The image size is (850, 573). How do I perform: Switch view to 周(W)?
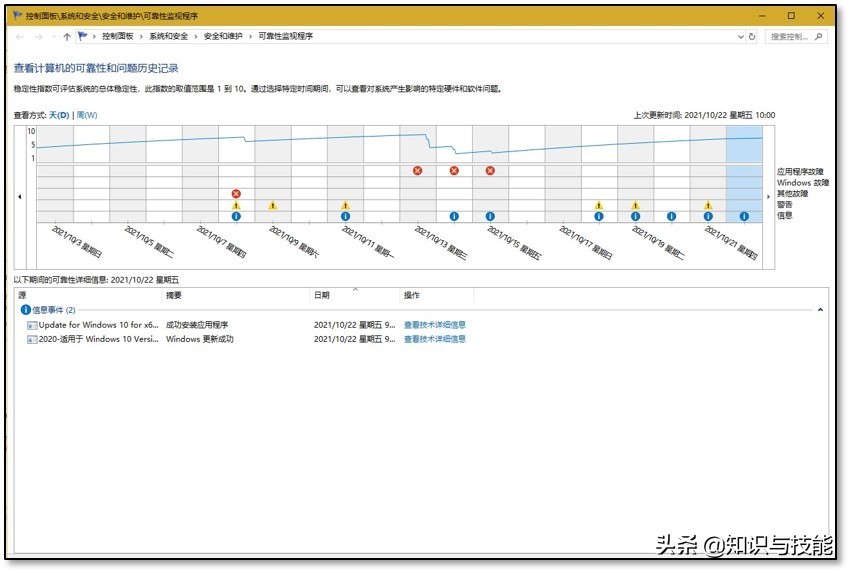(87, 115)
